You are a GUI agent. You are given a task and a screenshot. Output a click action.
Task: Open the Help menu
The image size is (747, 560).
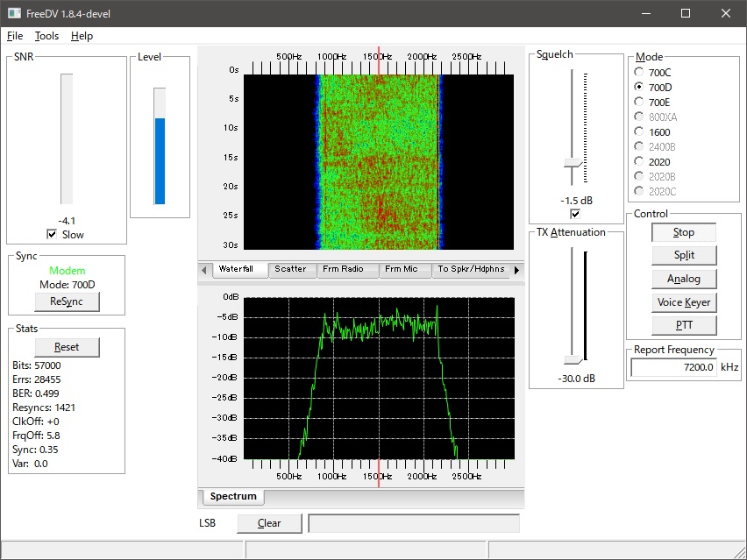click(82, 36)
